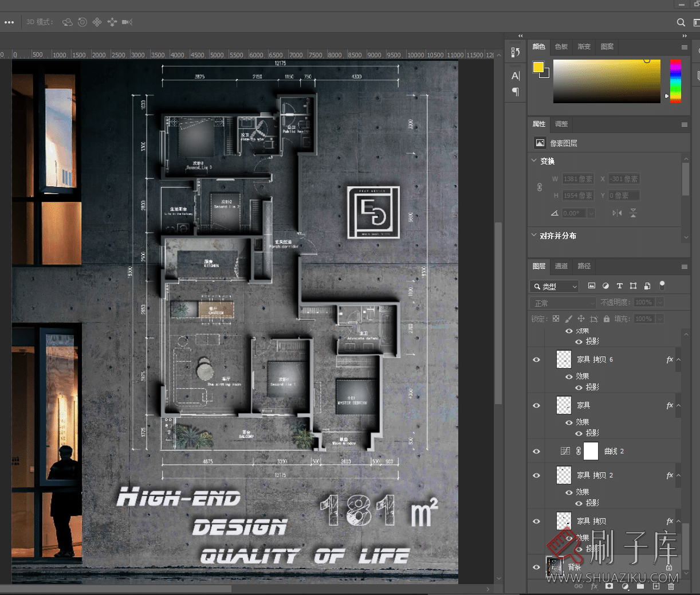
Task: Click the lock all icon
Action: click(x=607, y=319)
